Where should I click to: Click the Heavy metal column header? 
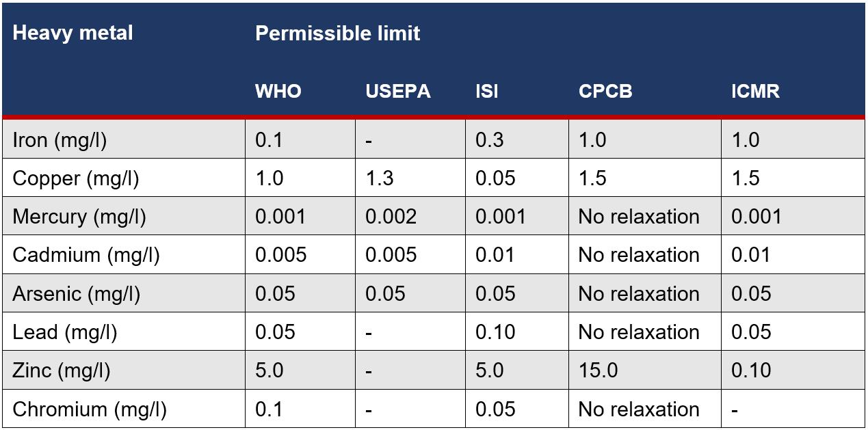pos(73,33)
